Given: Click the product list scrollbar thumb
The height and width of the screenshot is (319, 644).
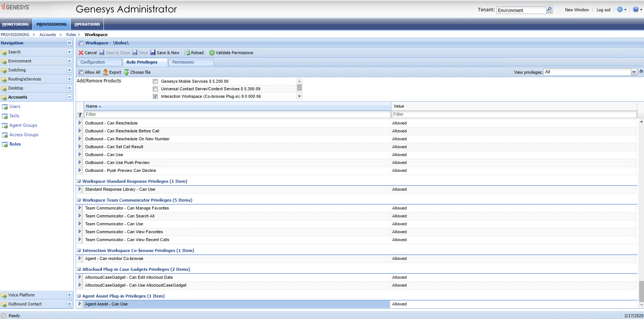Looking at the screenshot, I should coord(300,87).
